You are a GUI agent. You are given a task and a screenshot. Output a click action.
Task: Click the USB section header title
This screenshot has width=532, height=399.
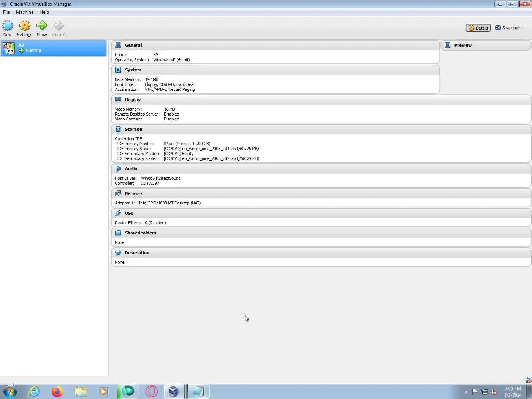129,213
